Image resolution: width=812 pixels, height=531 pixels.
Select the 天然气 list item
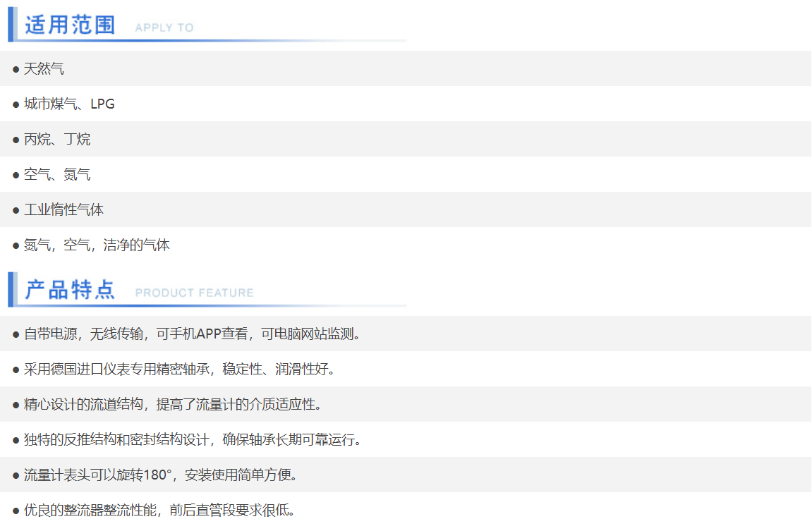(x=44, y=69)
